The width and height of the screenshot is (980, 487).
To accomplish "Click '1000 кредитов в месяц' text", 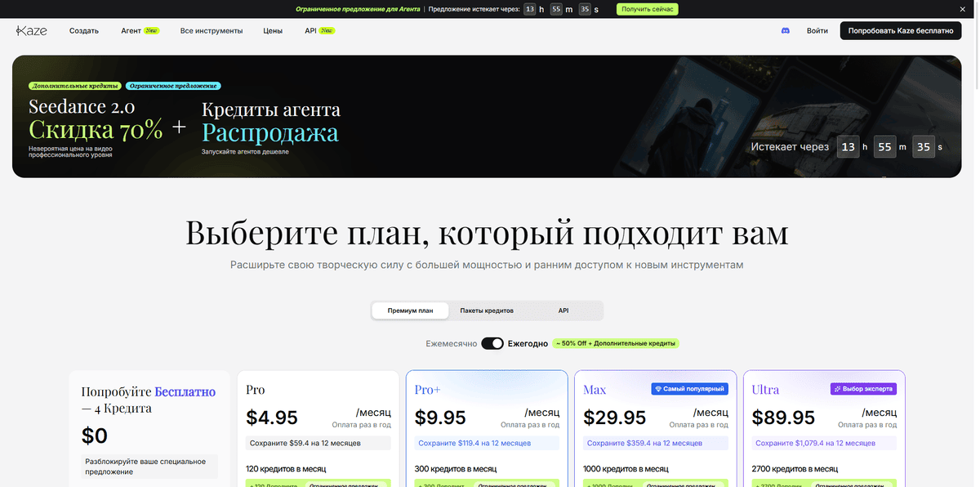I will (x=626, y=469).
